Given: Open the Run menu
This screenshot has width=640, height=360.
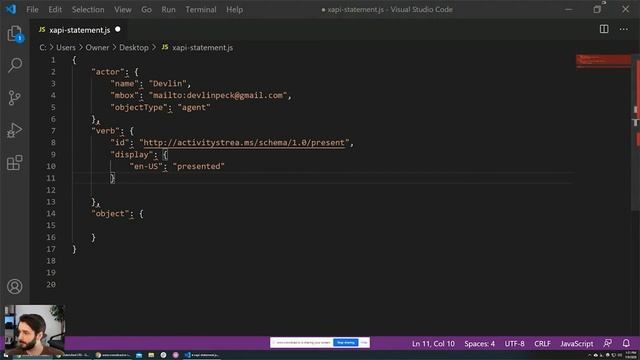Looking at the screenshot, I should [x=168, y=9].
